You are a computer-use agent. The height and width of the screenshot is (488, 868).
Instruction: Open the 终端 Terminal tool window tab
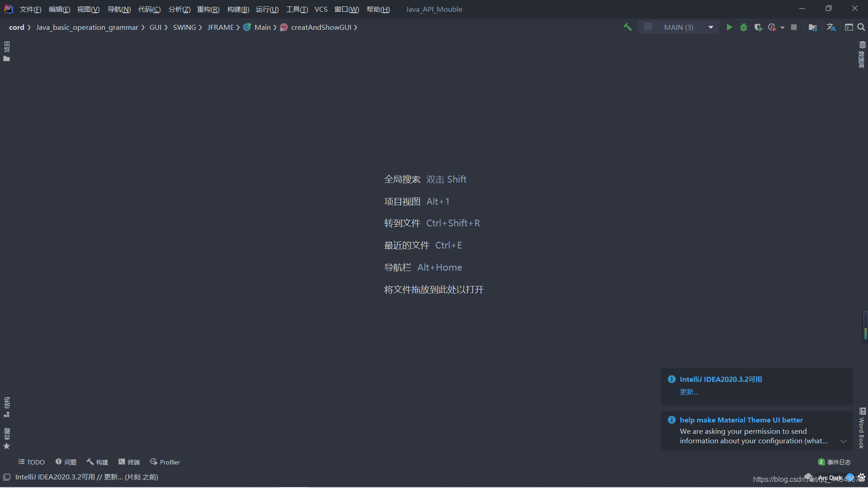129,462
